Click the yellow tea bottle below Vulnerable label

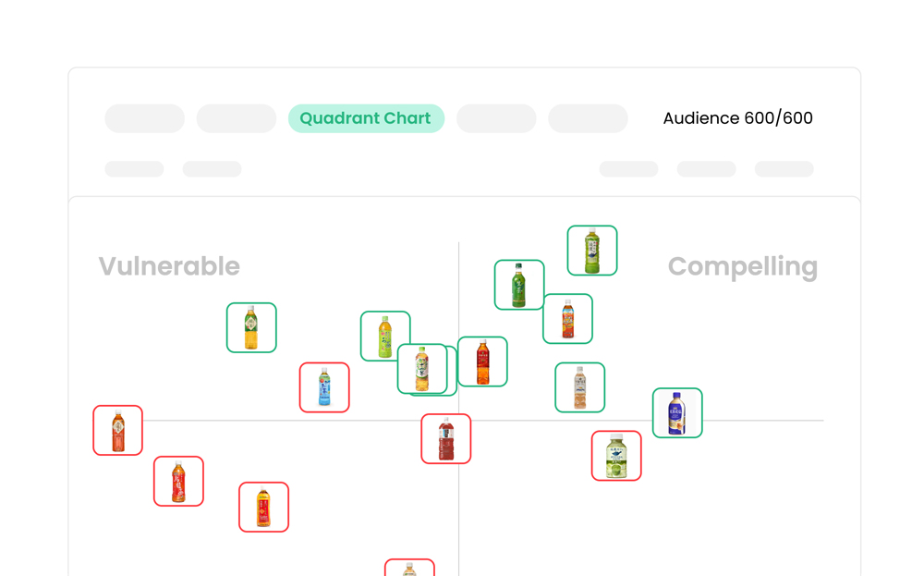(x=251, y=327)
